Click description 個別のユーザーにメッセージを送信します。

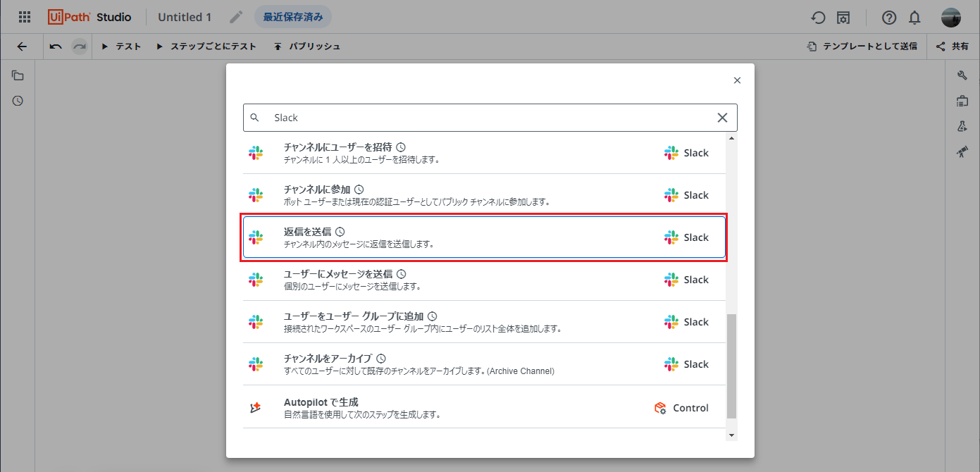pos(352,287)
